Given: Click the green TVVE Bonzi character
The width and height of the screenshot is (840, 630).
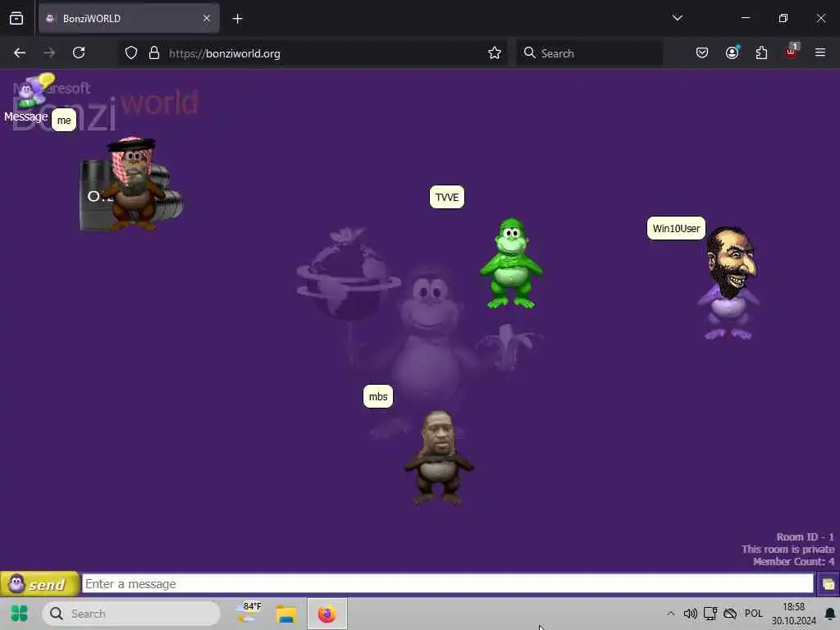Looking at the screenshot, I should click(x=511, y=263).
